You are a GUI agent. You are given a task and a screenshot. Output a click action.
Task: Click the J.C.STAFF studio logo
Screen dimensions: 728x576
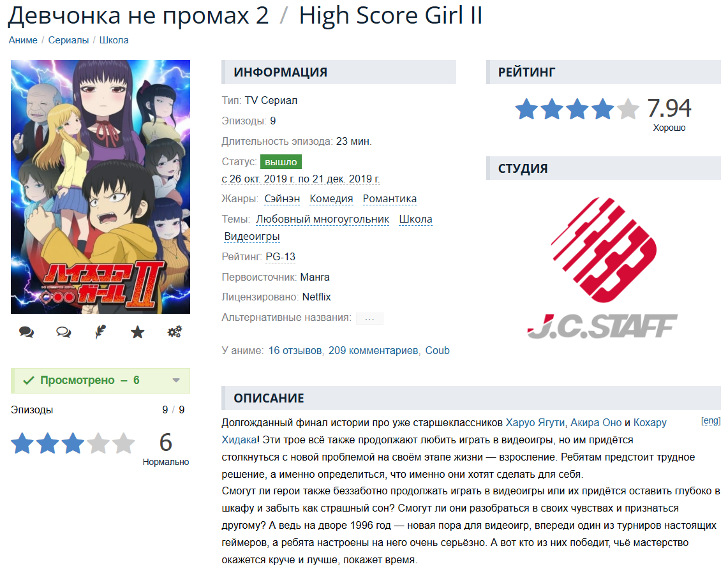coord(603,268)
